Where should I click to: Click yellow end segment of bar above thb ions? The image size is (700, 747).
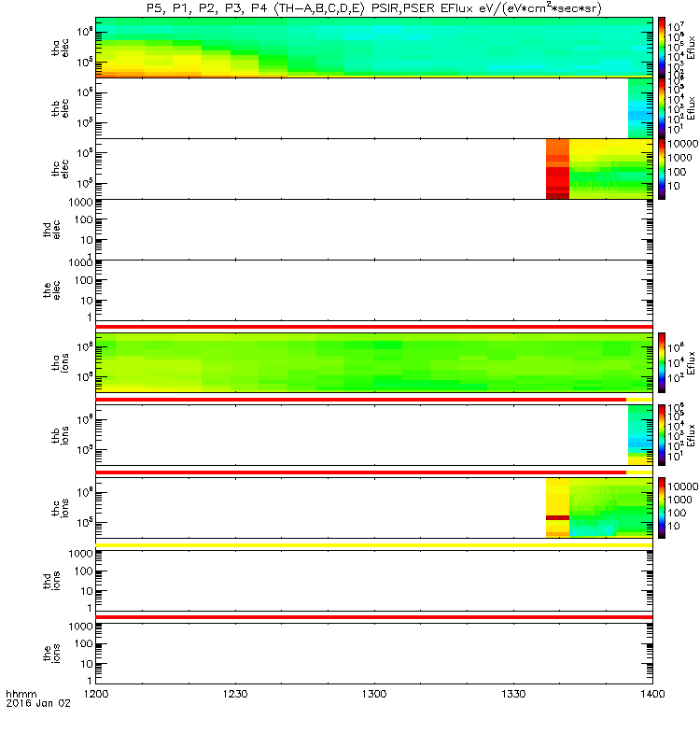point(639,400)
